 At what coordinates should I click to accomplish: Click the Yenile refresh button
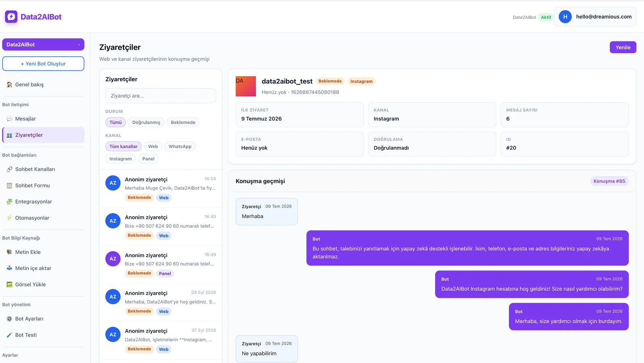tap(623, 47)
